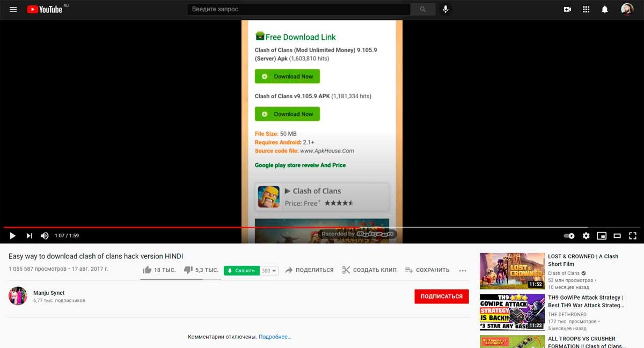Open LOST & CROWNED video title

(583, 260)
